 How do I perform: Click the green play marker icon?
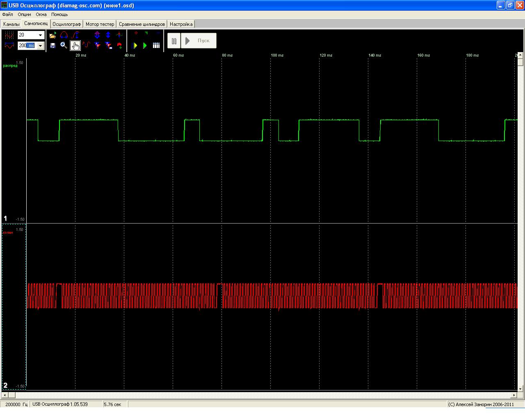pyautogui.click(x=145, y=46)
